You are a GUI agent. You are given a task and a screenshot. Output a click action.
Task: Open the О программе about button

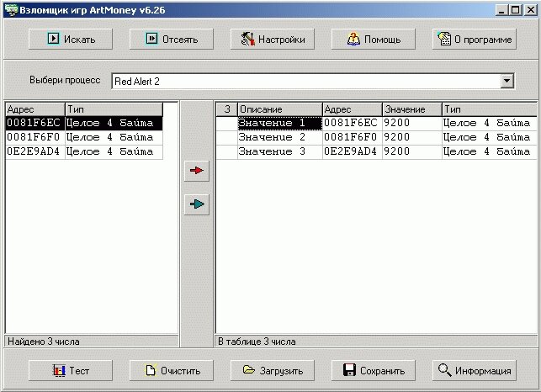[x=474, y=39]
